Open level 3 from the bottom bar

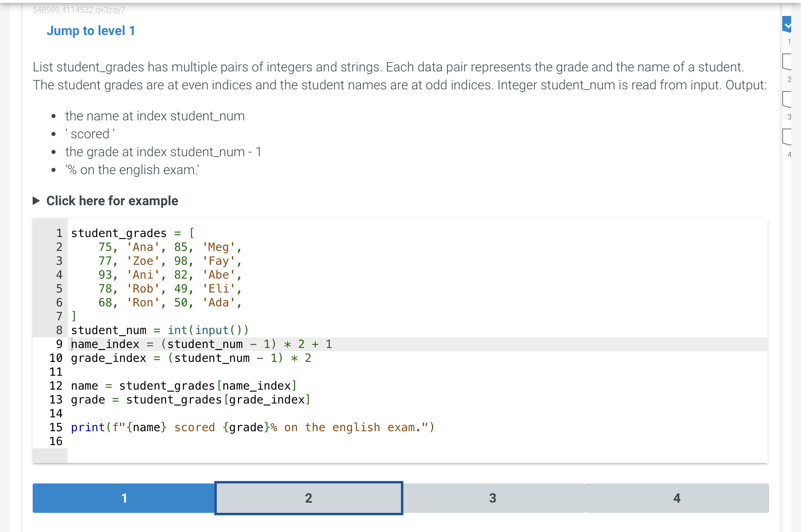(493, 498)
